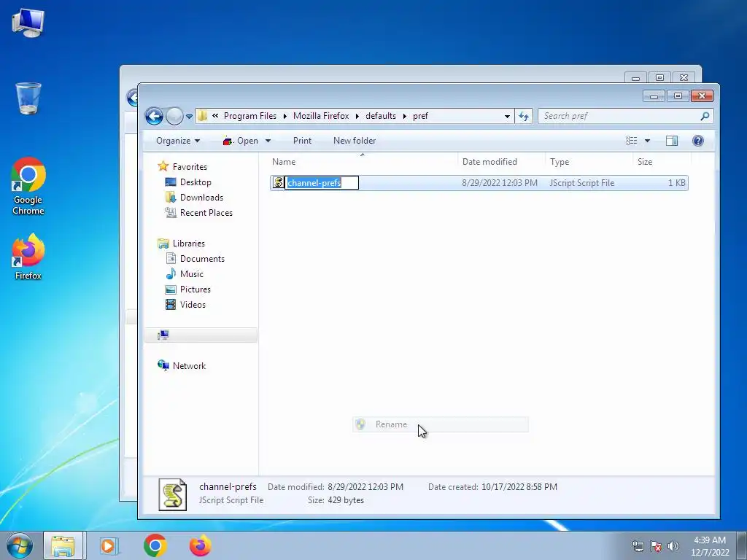The image size is (747, 560).
Task: Click JScript Script File type cell
Action: tap(581, 183)
